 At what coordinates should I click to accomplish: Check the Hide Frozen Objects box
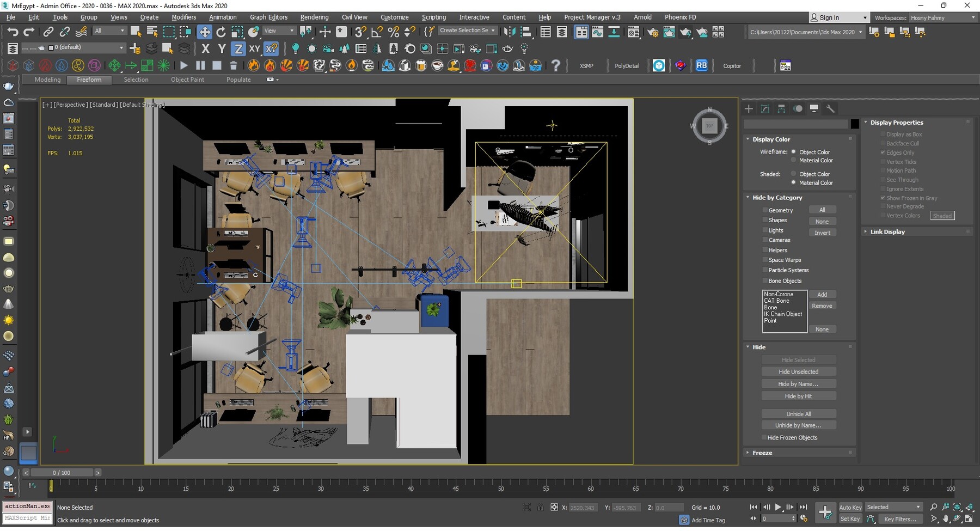764,438
